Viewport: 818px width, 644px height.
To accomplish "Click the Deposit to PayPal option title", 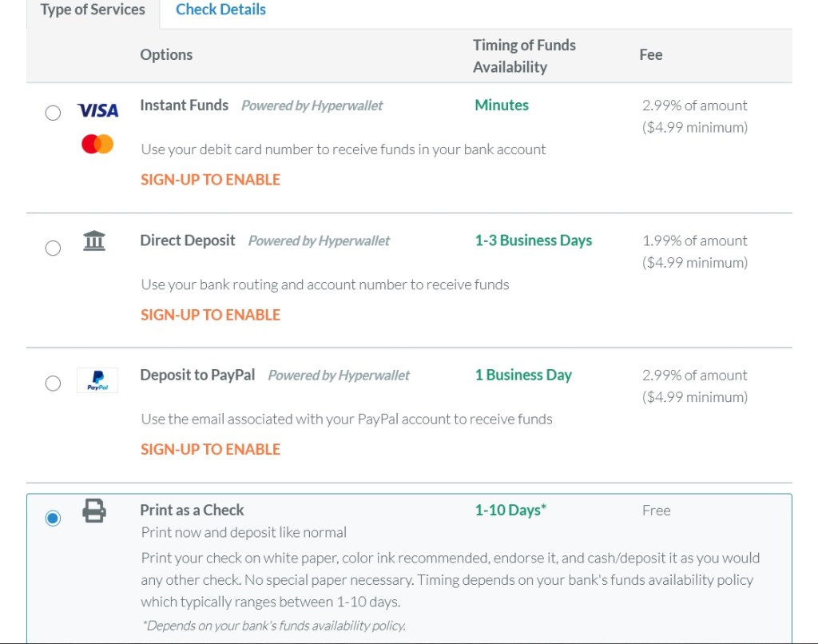I will tap(197, 375).
